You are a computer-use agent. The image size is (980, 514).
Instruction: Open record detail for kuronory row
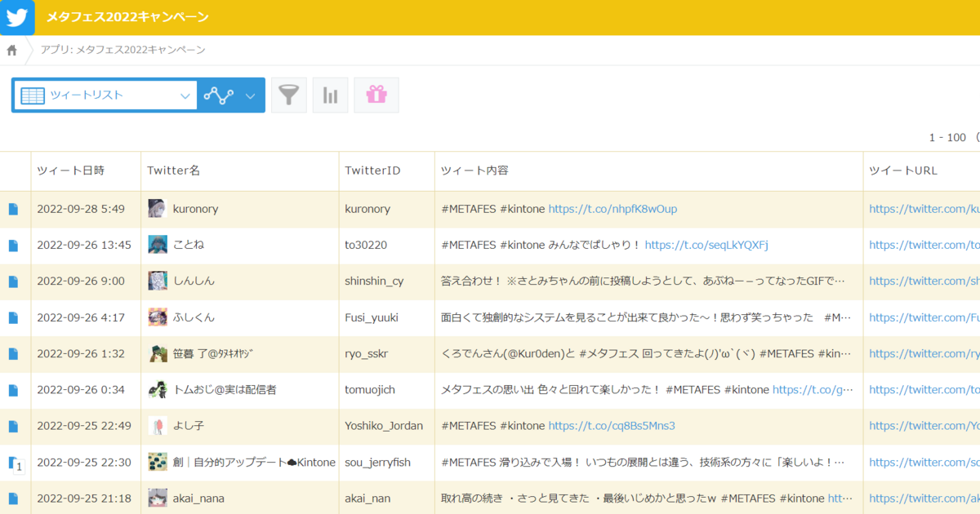tap(13, 210)
